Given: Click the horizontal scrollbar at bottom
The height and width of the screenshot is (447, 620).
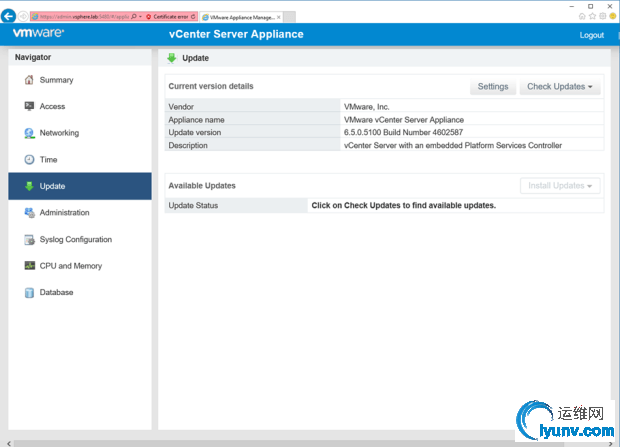Looking at the screenshot, I should [x=289, y=444].
